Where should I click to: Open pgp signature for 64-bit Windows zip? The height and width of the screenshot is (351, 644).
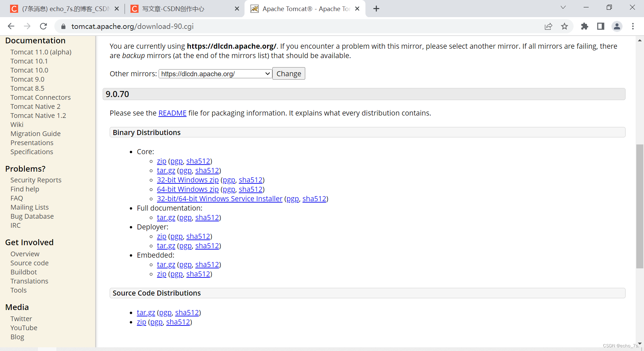pyautogui.click(x=229, y=189)
